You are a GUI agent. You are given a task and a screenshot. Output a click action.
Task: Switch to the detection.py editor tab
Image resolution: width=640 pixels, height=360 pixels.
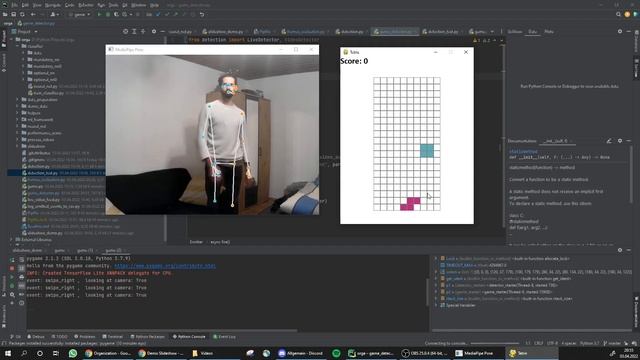(349, 31)
